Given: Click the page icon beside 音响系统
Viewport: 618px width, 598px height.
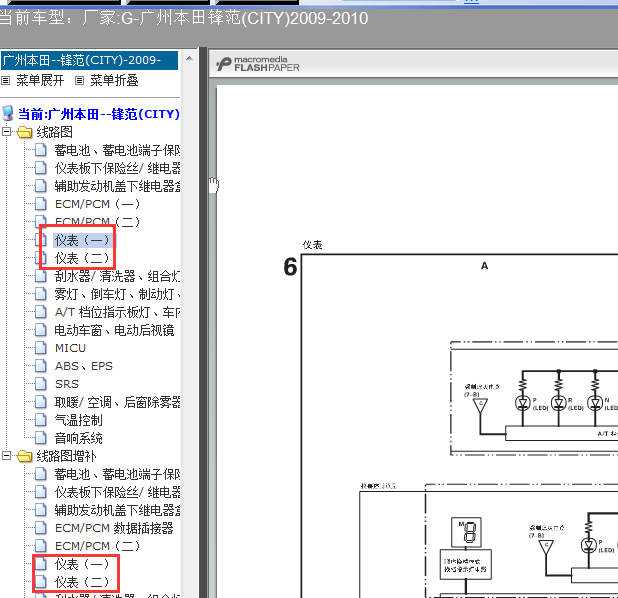Looking at the screenshot, I should (x=40, y=438).
